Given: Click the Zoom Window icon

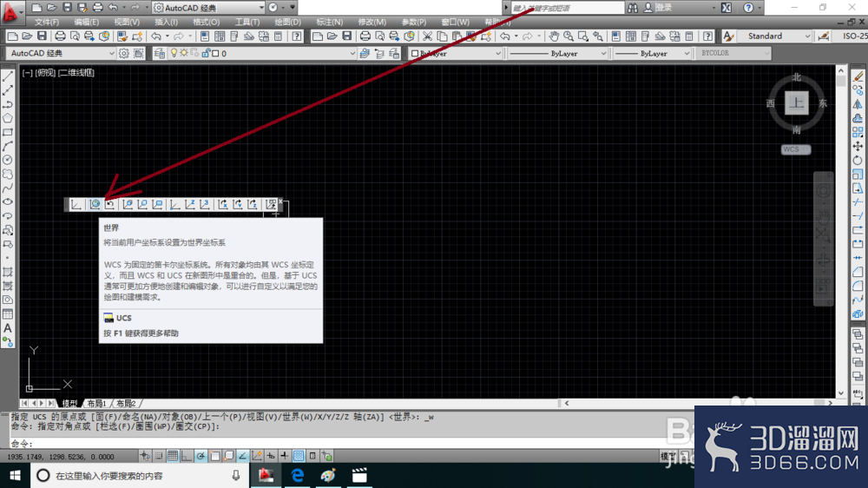Looking at the screenshot, I should 583,36.
